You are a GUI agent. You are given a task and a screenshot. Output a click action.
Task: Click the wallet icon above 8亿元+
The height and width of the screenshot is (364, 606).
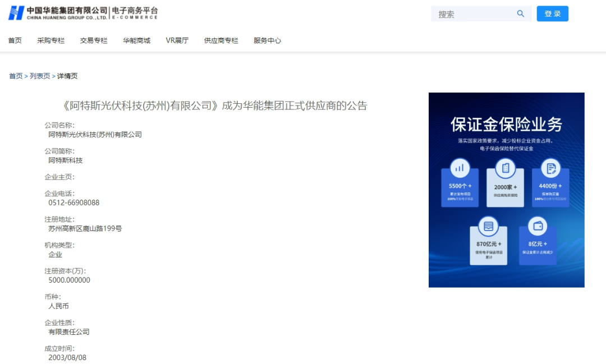538,225
